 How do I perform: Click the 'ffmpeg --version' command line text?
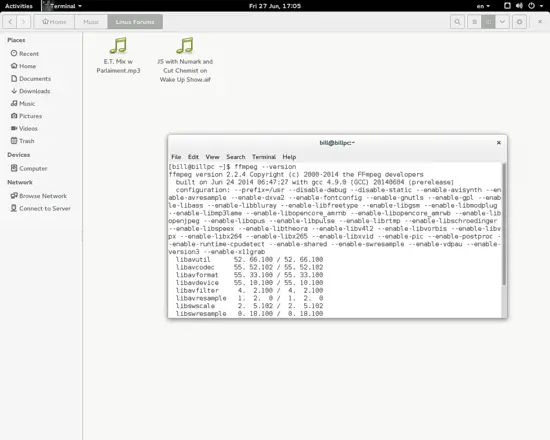(x=265, y=167)
